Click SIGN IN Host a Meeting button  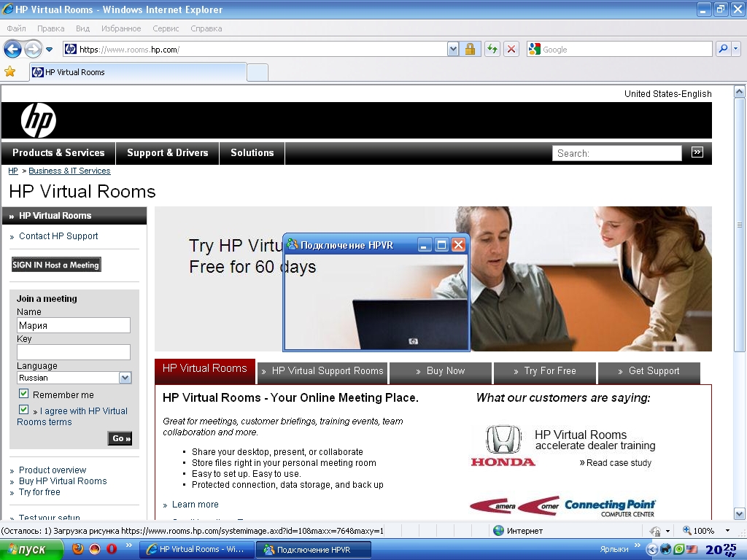pyautogui.click(x=56, y=265)
